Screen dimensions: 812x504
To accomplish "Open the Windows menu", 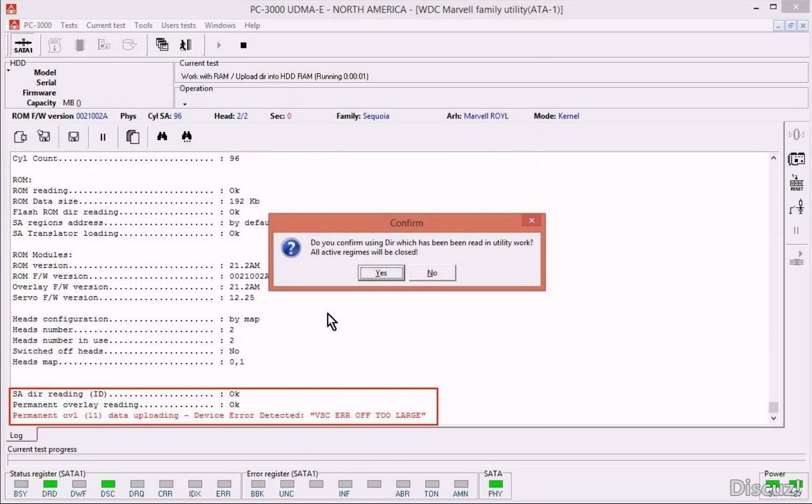I will [x=220, y=25].
